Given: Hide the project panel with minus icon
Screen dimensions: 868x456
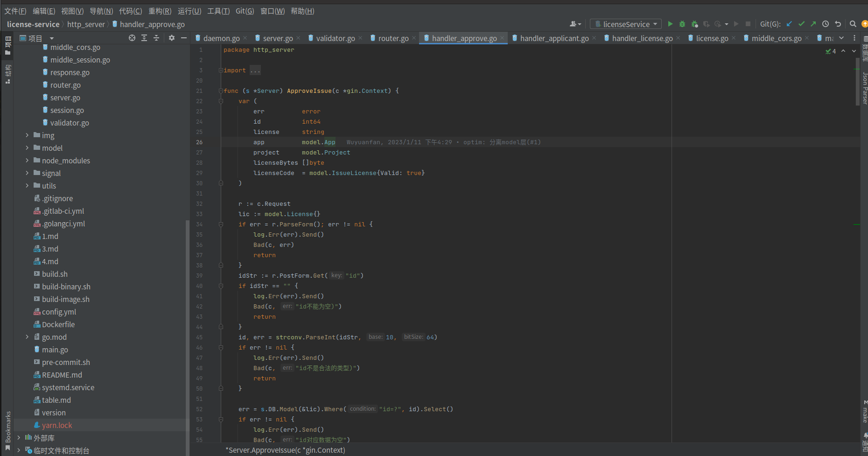Looking at the screenshot, I should point(184,38).
